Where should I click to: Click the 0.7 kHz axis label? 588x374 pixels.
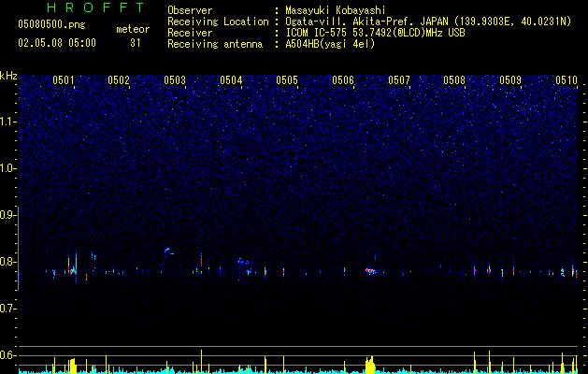[8, 309]
